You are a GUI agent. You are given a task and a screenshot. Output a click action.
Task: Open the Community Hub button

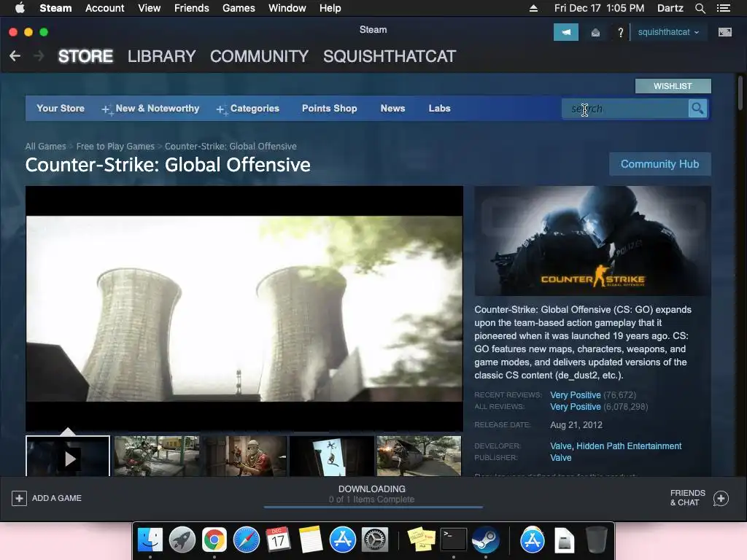coord(659,164)
